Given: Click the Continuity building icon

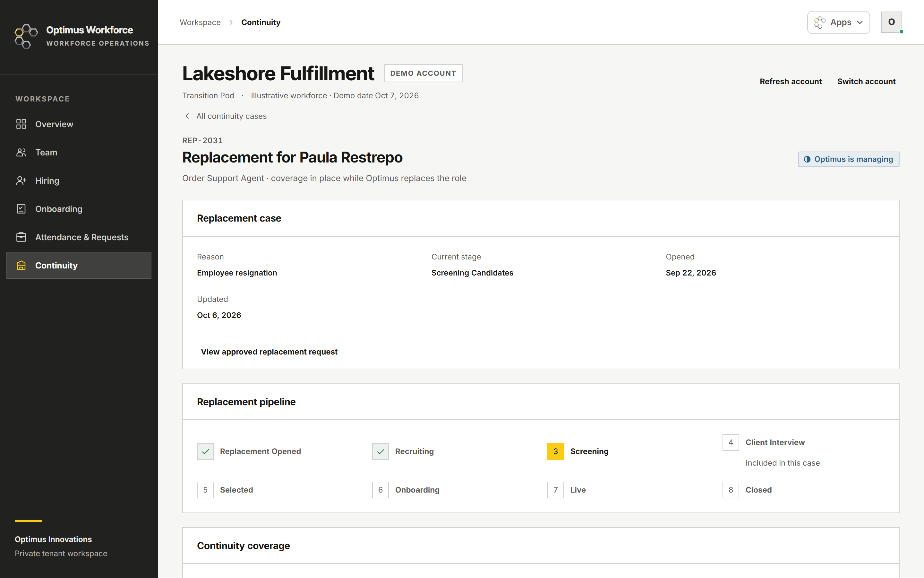Looking at the screenshot, I should tap(21, 265).
